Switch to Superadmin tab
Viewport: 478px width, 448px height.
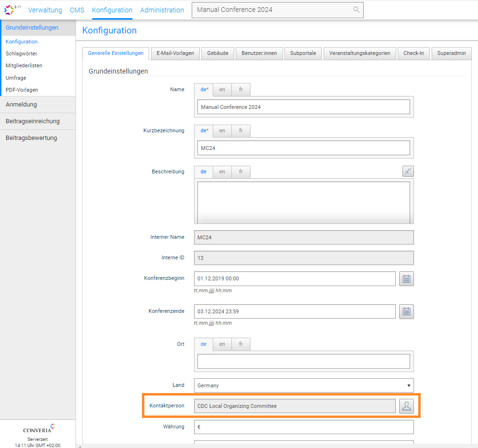click(x=452, y=53)
